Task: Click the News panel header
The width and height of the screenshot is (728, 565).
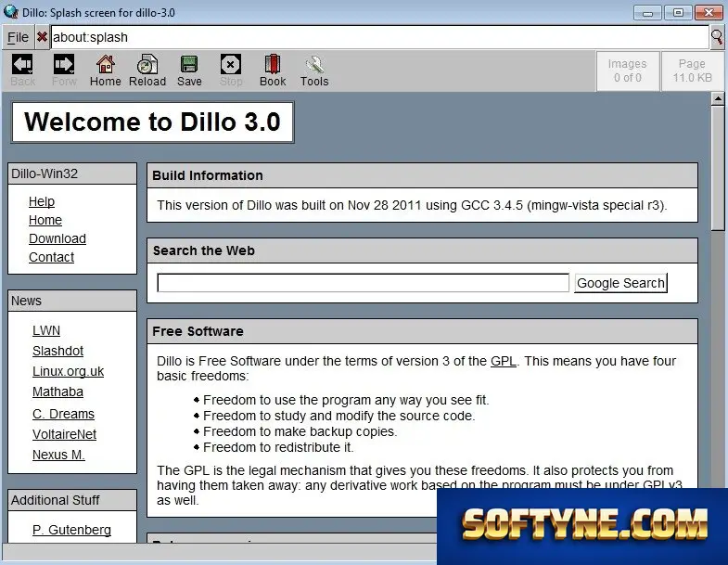Action: pos(72,302)
